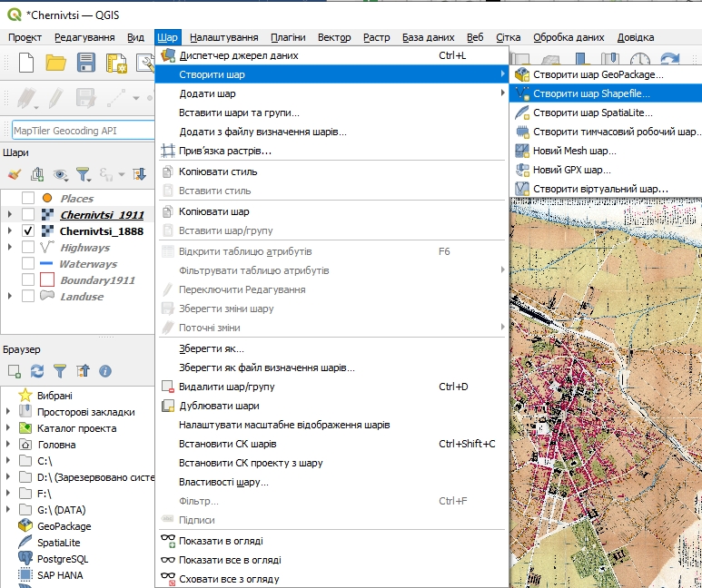Open the Вектор menu in menu bar
This screenshot has width=702, height=588.
[x=334, y=37]
